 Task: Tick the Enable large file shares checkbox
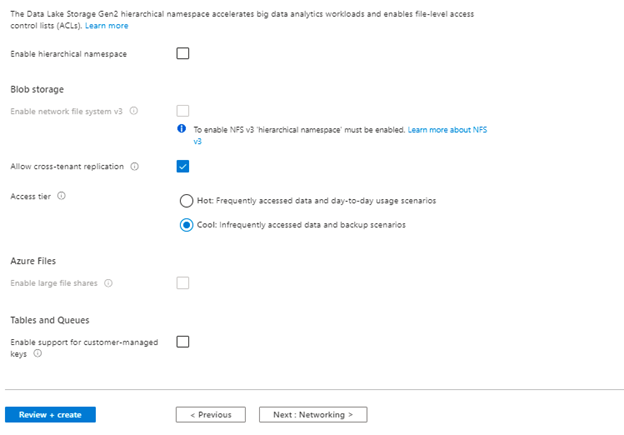pyautogui.click(x=183, y=283)
